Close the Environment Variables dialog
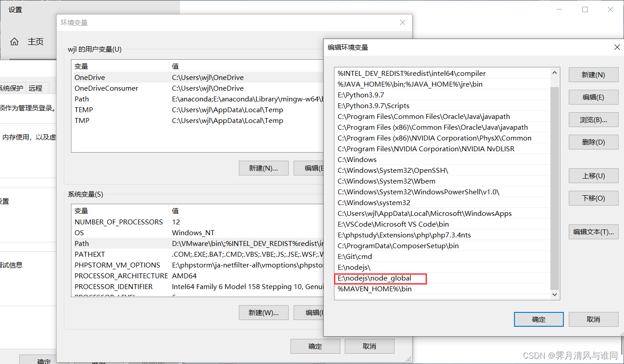 403,22
